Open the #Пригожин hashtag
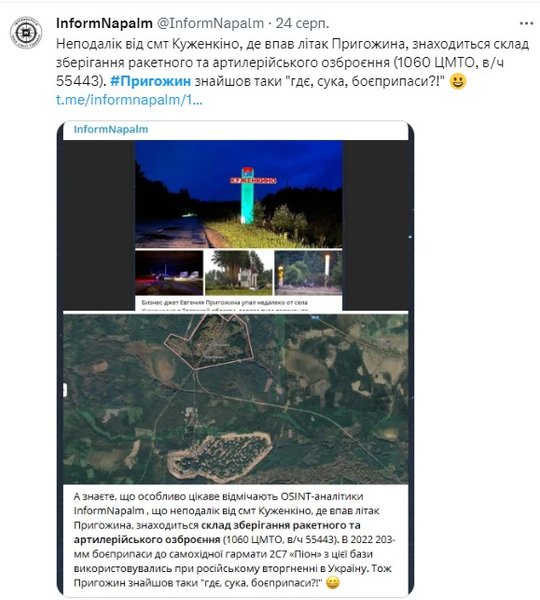 click(x=151, y=81)
